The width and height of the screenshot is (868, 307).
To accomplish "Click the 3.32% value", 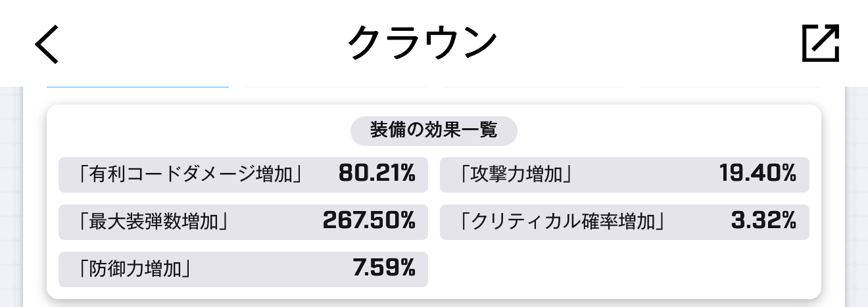I will click(763, 221).
